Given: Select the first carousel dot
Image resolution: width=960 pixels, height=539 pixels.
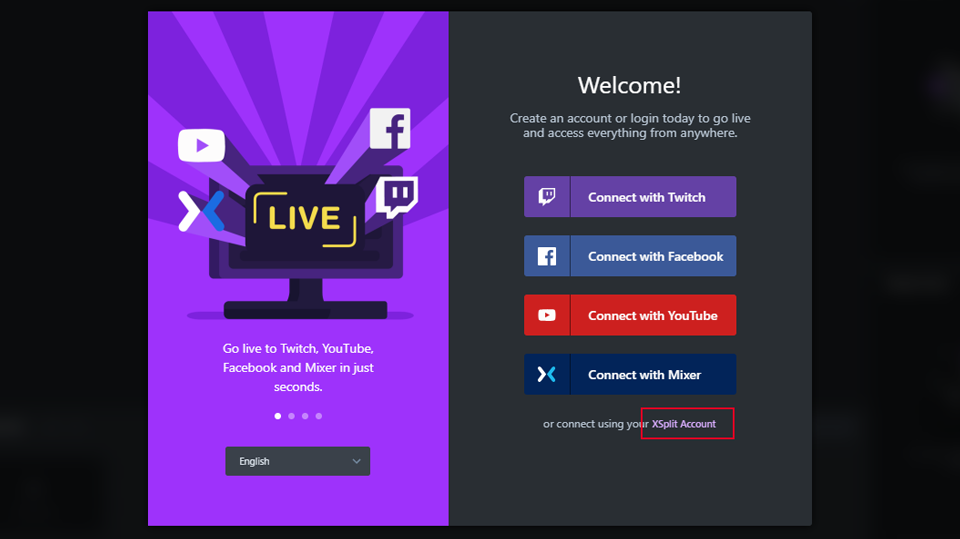Looking at the screenshot, I should point(278,416).
